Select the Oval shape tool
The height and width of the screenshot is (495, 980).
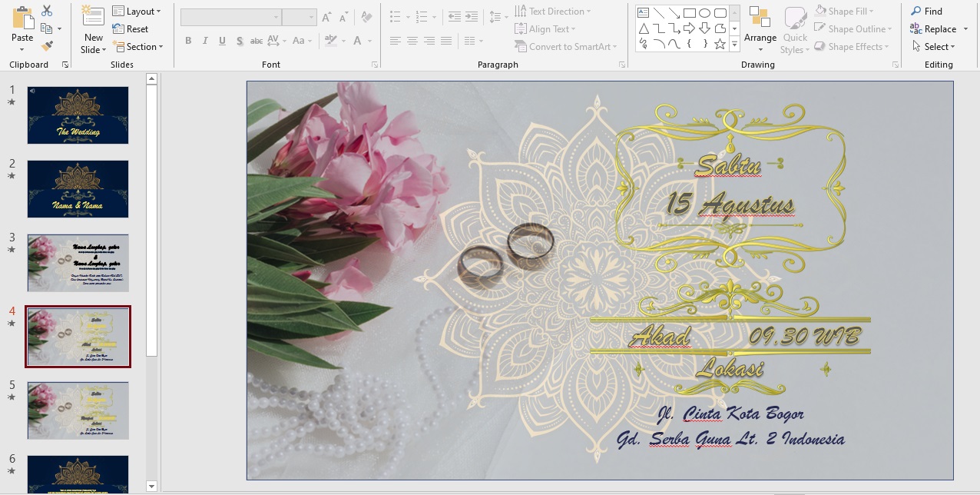pyautogui.click(x=704, y=12)
